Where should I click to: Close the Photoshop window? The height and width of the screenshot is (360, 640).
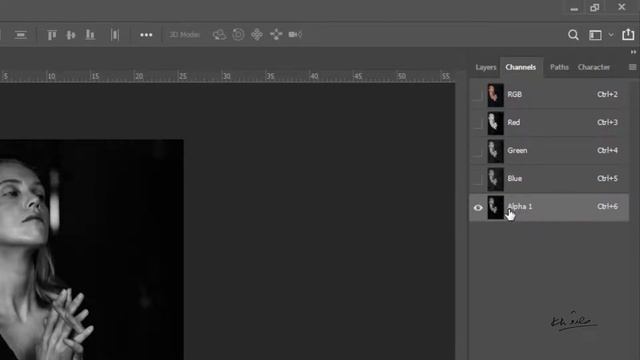coord(622,7)
